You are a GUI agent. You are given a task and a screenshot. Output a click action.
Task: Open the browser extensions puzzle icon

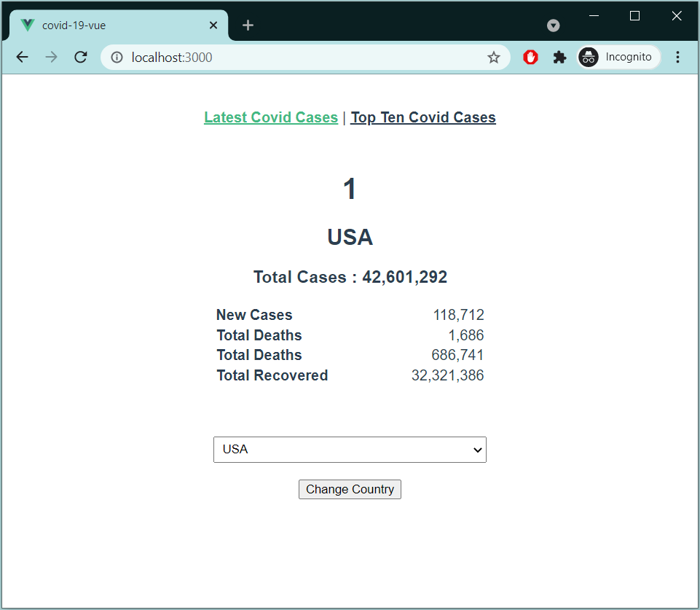[559, 57]
